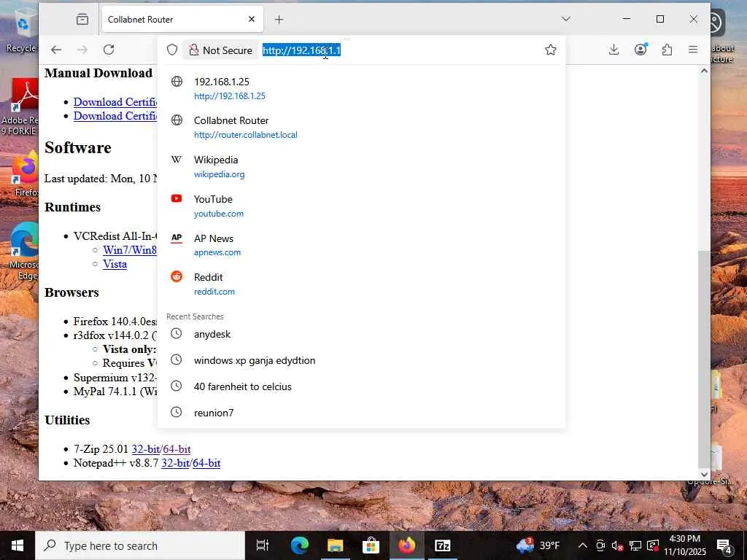Select recent search windows xp ganja edydtion
This screenshot has width=747, height=560.
361,360
